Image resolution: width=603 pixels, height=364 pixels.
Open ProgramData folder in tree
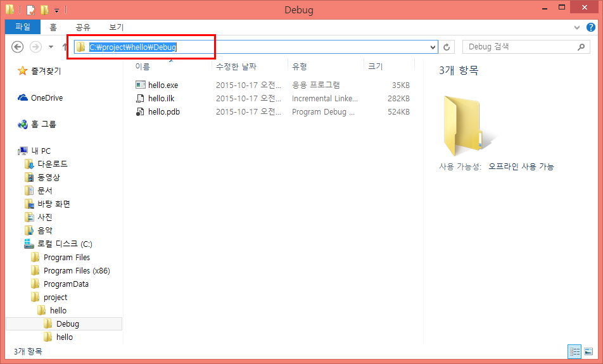pos(66,284)
